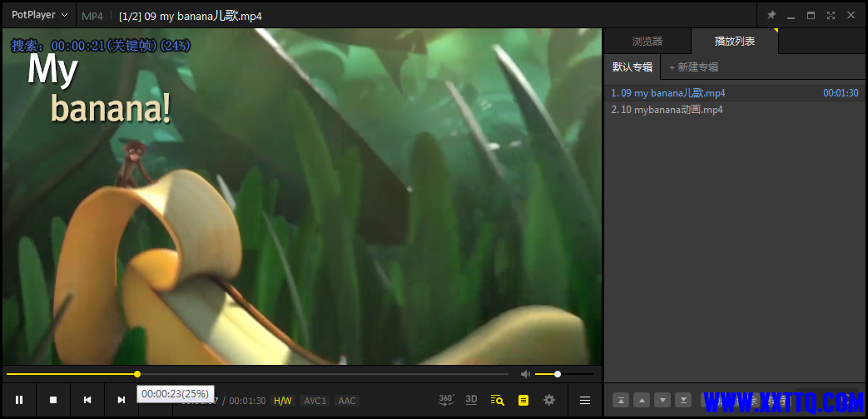Stop the video playback
This screenshot has height=419, width=868.
53,400
